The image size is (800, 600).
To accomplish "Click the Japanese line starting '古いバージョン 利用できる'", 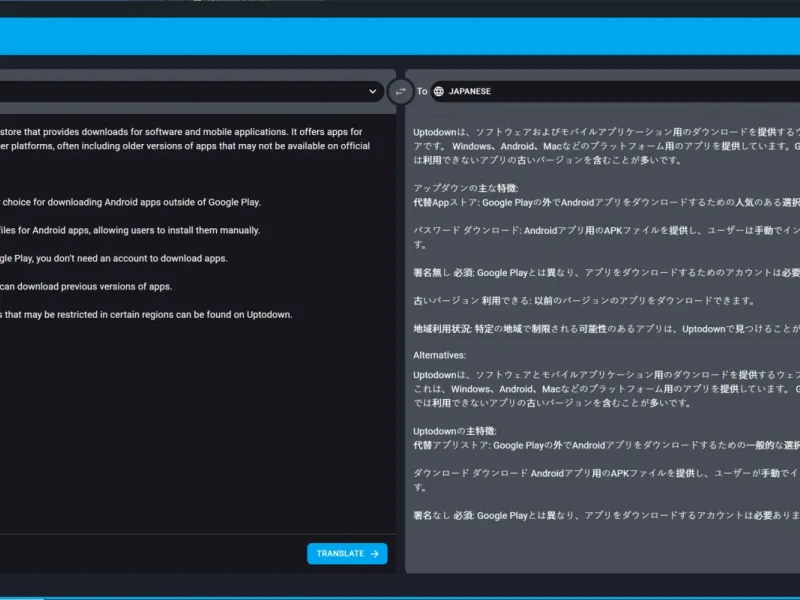I will coord(585,301).
